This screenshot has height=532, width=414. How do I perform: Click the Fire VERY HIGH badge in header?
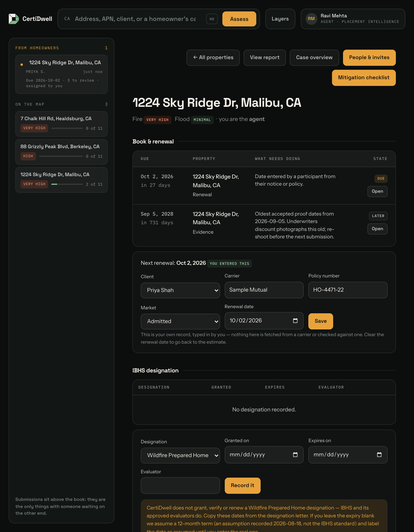click(157, 120)
